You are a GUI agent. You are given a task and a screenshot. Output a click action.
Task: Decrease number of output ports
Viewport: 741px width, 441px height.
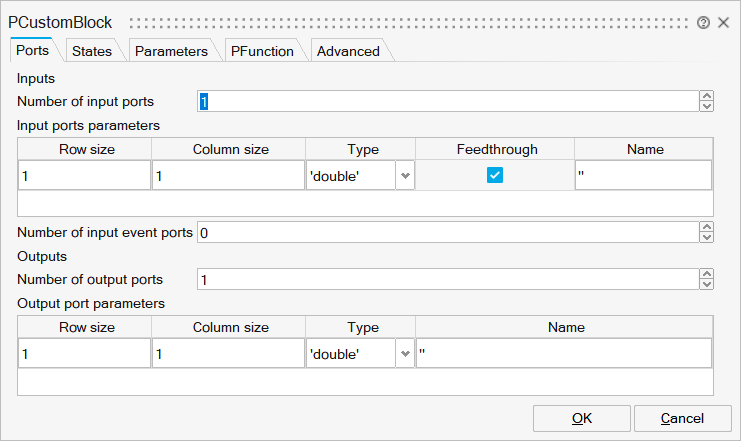(x=707, y=285)
